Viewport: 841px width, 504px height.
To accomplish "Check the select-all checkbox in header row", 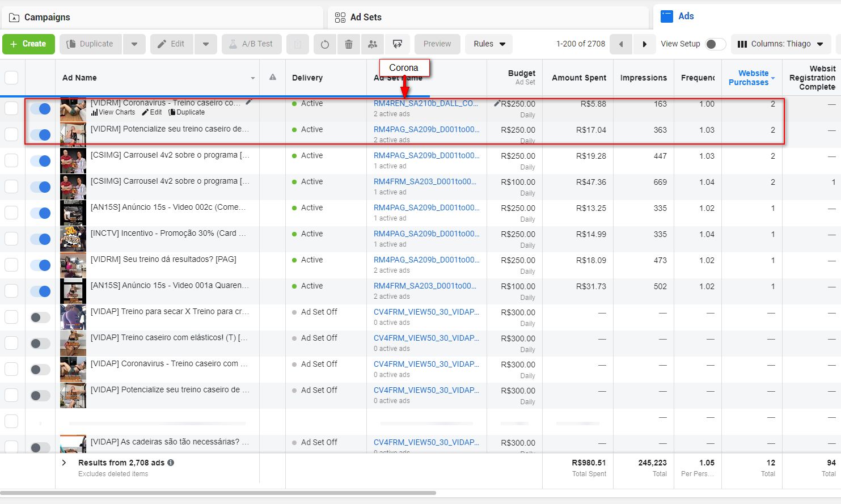I will pos(11,78).
